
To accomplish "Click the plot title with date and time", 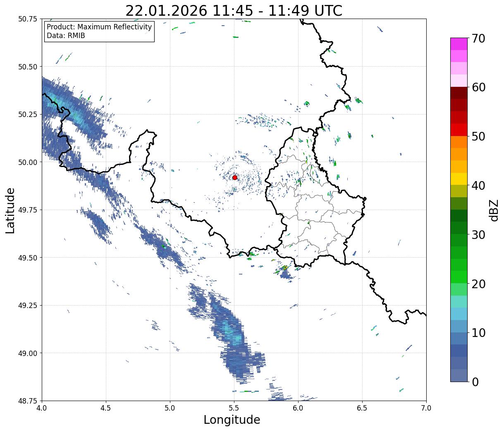I will (234, 10).
